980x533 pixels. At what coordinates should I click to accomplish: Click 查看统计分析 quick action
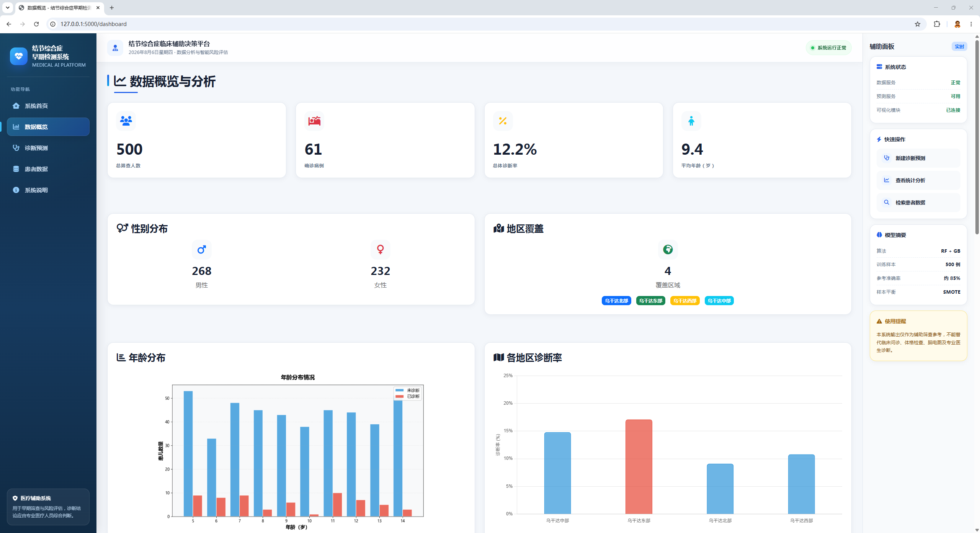918,180
